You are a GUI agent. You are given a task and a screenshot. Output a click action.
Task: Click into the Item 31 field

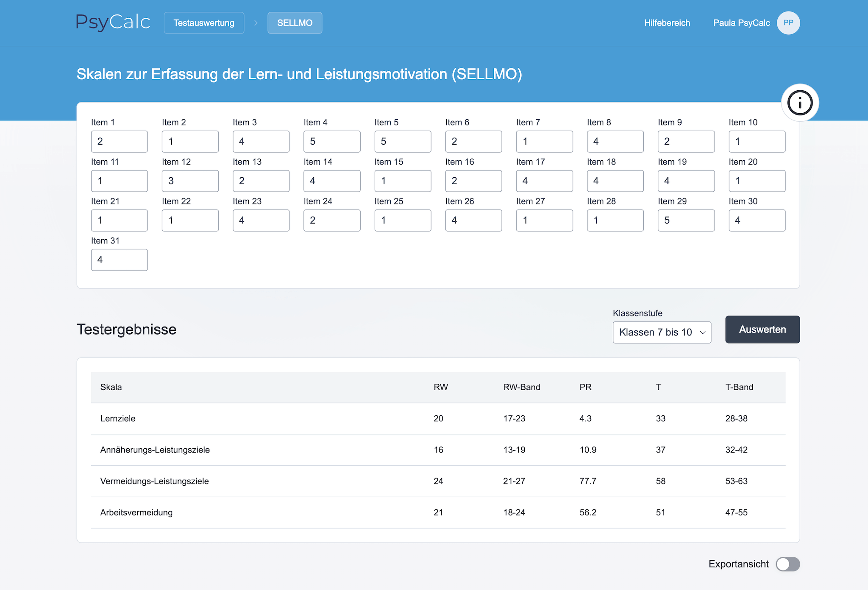tap(119, 260)
